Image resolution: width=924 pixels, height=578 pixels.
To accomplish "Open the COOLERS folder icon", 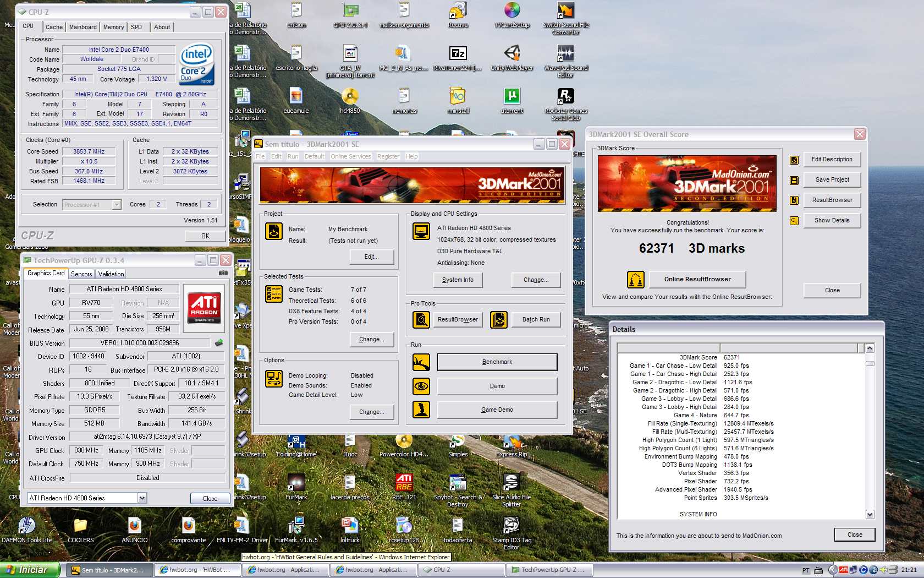I will [x=80, y=530].
